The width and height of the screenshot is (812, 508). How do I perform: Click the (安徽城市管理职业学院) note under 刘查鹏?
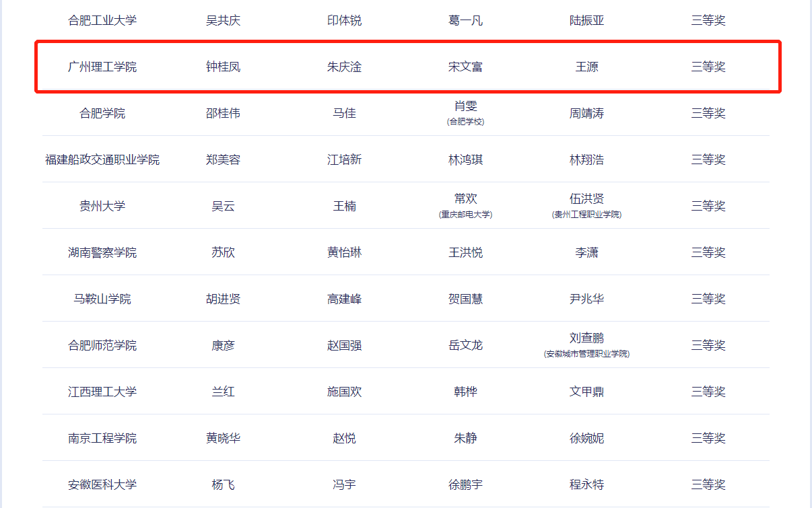click(x=586, y=354)
